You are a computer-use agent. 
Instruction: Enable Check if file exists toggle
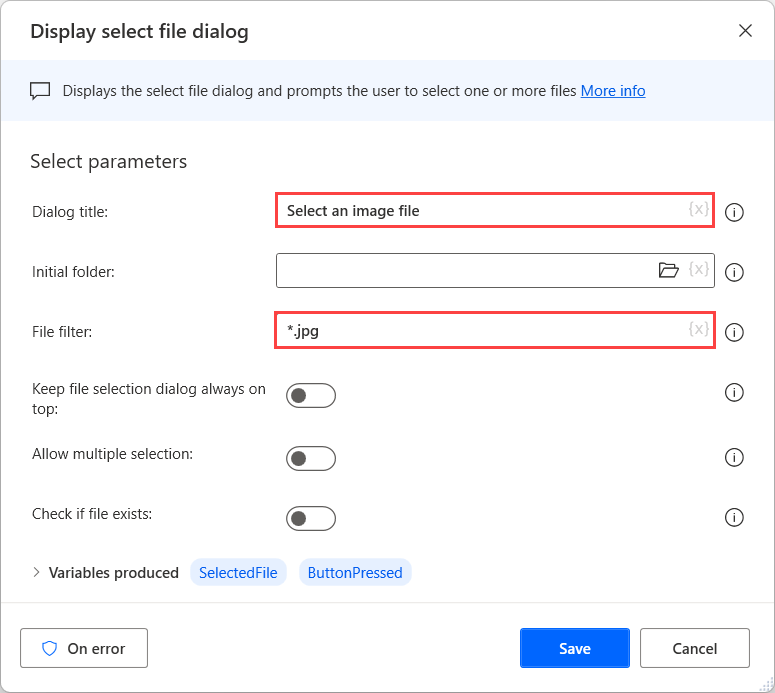click(x=310, y=518)
